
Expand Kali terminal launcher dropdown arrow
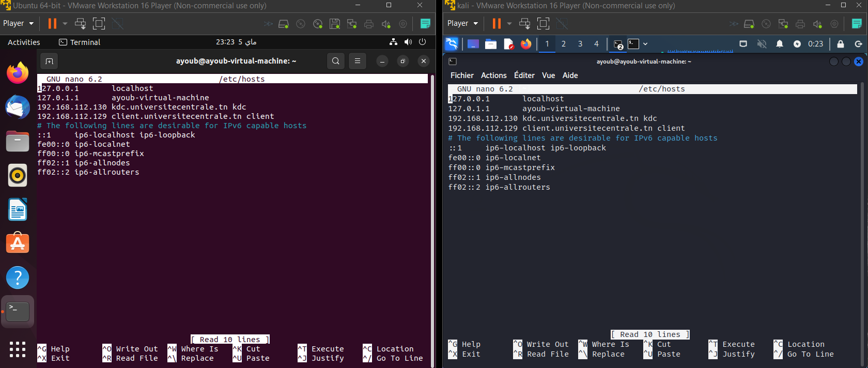[x=645, y=44]
